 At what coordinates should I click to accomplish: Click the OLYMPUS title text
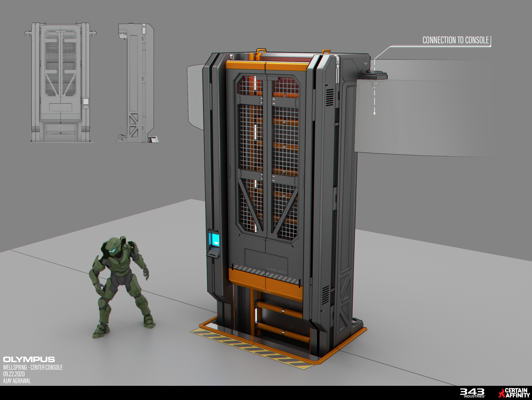[x=29, y=359]
